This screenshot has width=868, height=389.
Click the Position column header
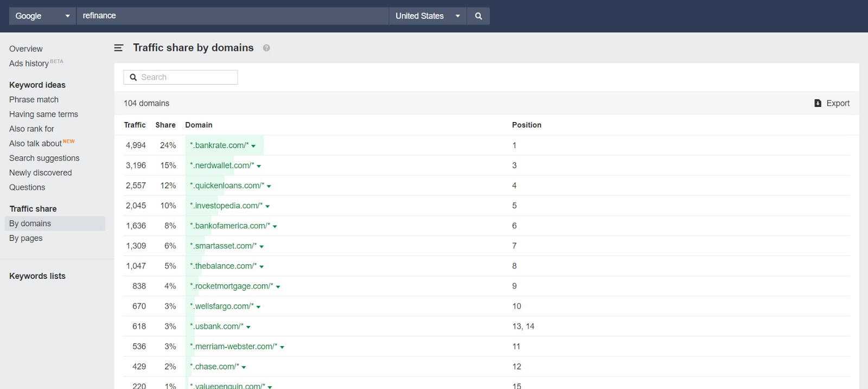pos(527,125)
